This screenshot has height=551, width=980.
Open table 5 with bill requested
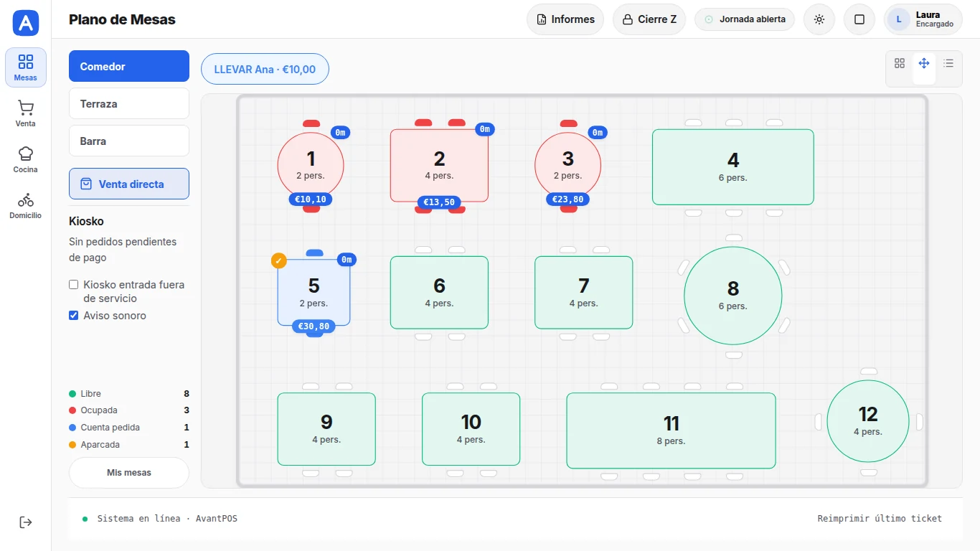(x=314, y=293)
